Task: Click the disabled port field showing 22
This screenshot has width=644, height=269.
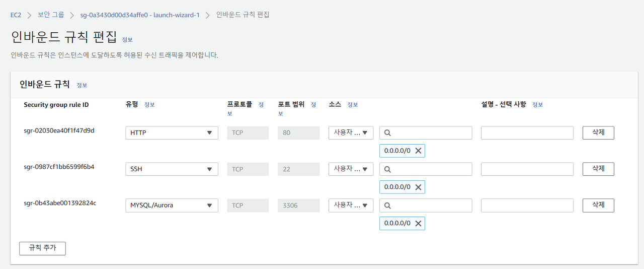Action: pyautogui.click(x=299, y=169)
